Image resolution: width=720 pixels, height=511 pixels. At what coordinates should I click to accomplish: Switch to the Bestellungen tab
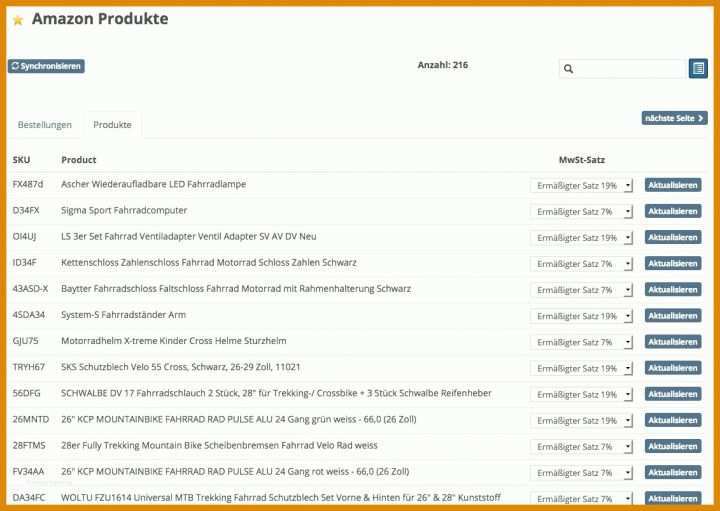[x=45, y=125]
